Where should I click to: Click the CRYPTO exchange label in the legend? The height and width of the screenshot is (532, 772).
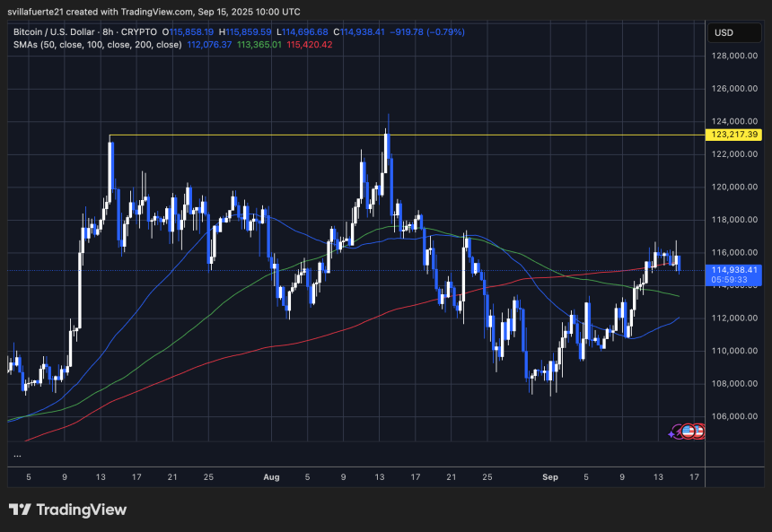(139, 31)
